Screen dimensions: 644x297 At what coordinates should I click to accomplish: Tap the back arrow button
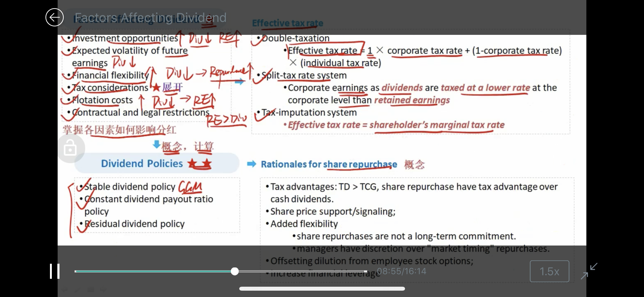point(54,17)
